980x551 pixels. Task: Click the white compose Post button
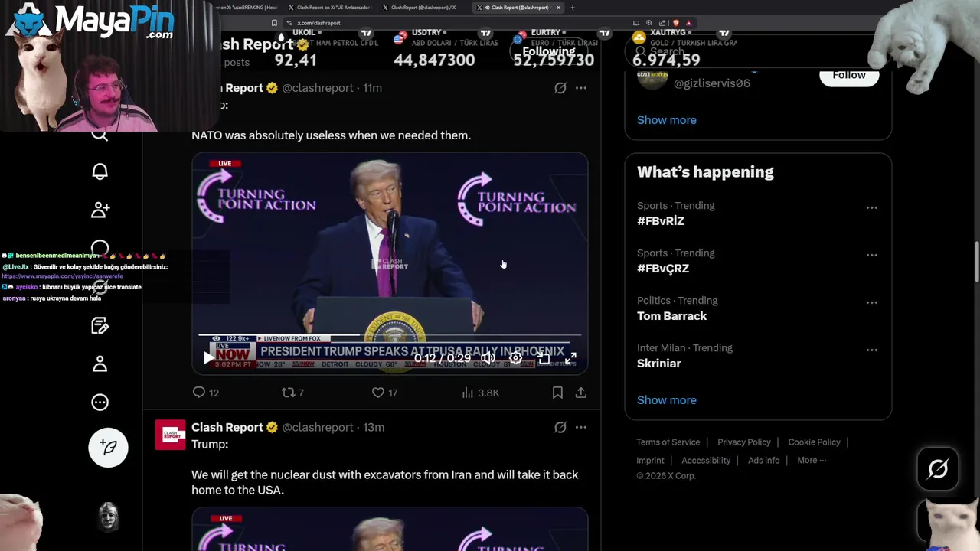tap(108, 447)
